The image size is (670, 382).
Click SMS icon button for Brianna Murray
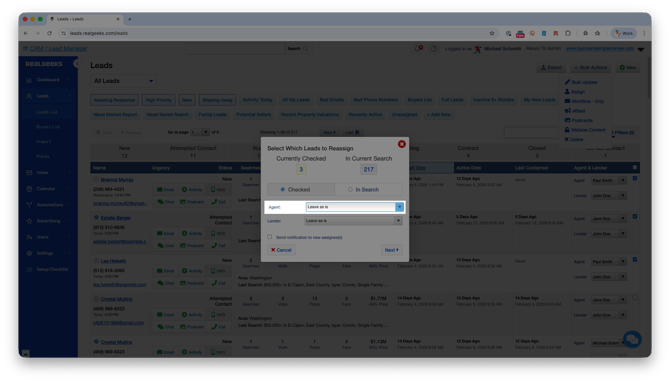coord(218,190)
